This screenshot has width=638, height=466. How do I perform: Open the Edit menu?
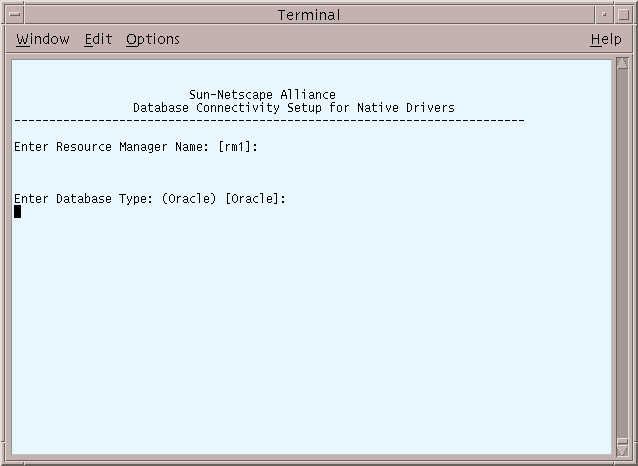click(x=98, y=39)
